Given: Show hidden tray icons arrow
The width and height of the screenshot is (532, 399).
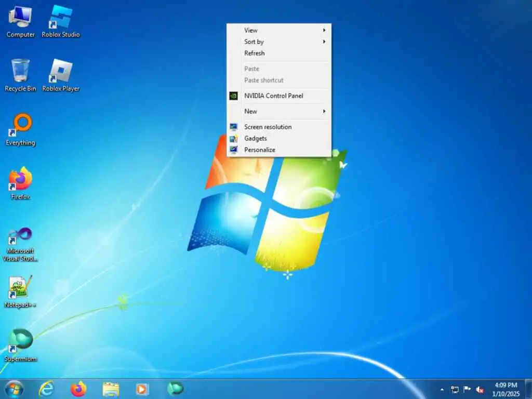Looking at the screenshot, I should point(442,390).
